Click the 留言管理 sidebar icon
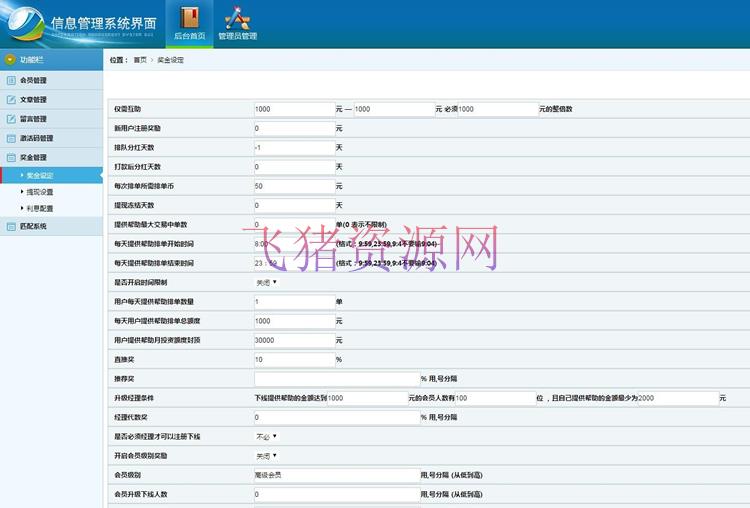The image size is (750, 508). [11, 119]
